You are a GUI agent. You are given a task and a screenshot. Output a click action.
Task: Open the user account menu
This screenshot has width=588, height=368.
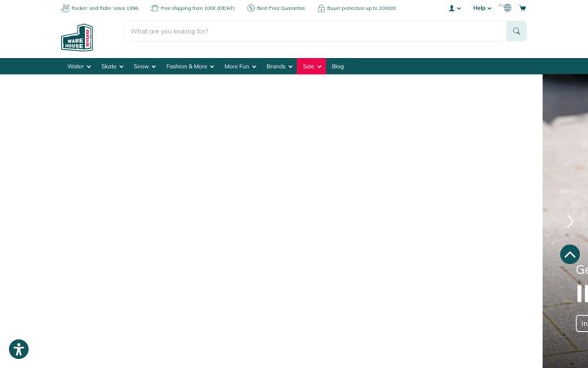click(455, 8)
